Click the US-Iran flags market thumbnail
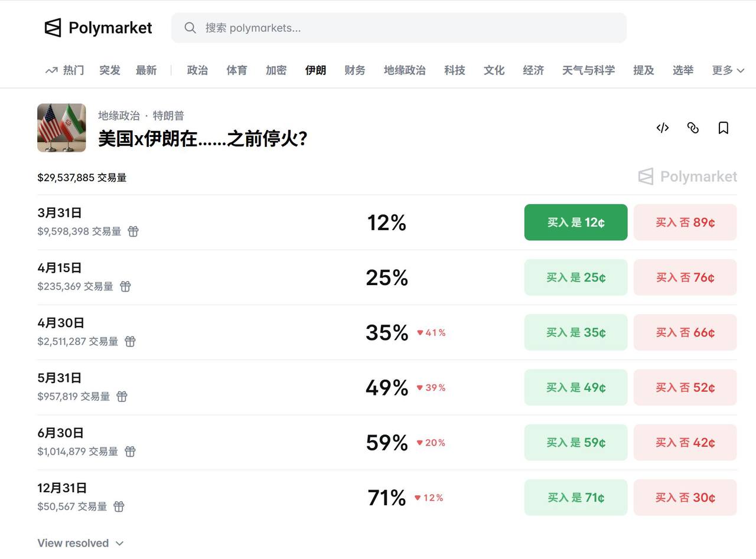Viewport: 756px width, 559px height. pyautogui.click(x=61, y=128)
